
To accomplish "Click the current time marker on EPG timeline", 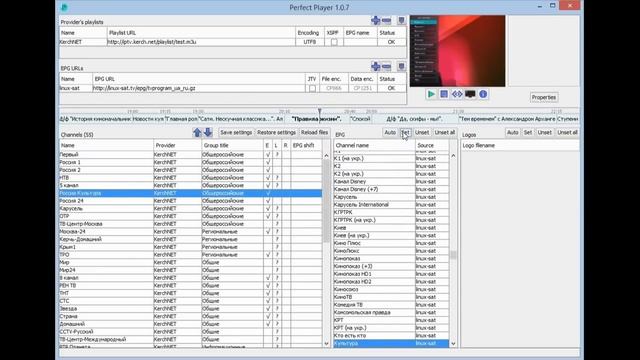I will pos(320,111).
